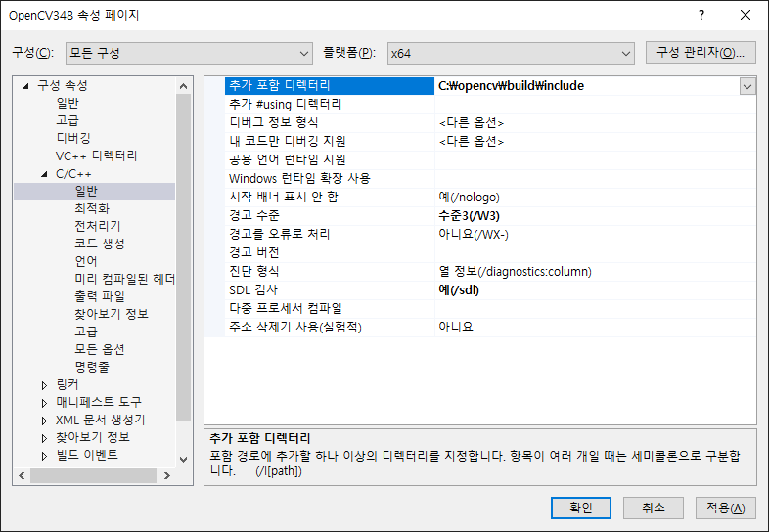The image size is (769, 532).
Task: Click the 취소 button
Action: [x=654, y=508]
